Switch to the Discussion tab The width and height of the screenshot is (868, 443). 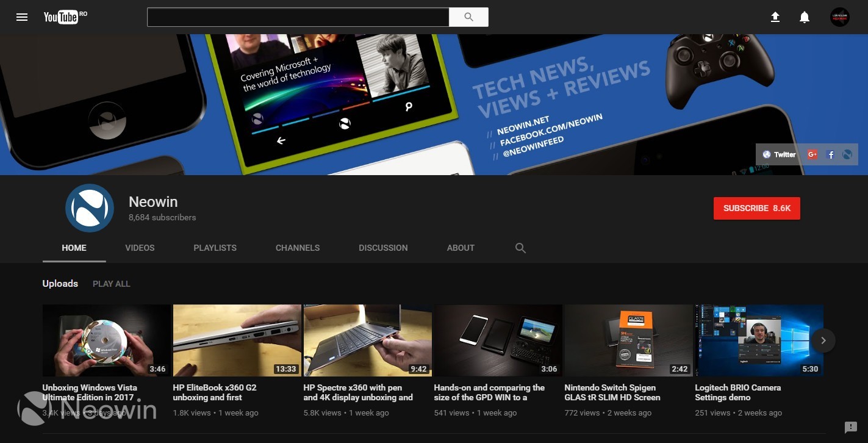click(383, 248)
